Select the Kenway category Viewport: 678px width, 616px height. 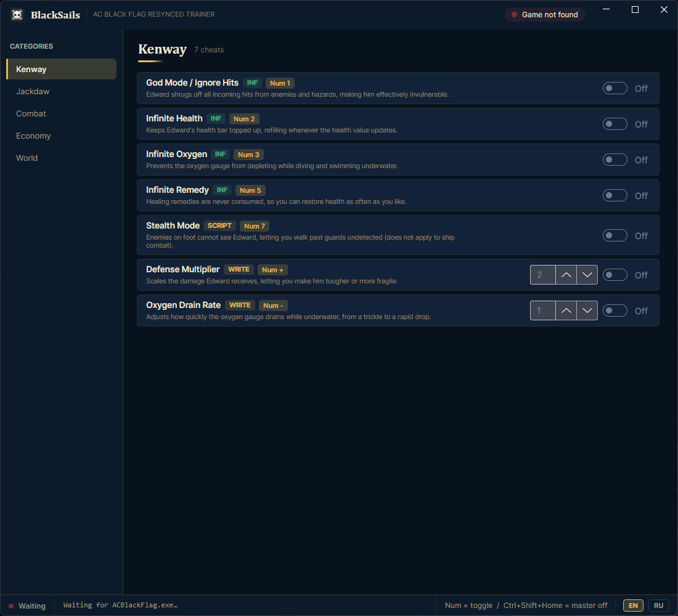(62, 69)
